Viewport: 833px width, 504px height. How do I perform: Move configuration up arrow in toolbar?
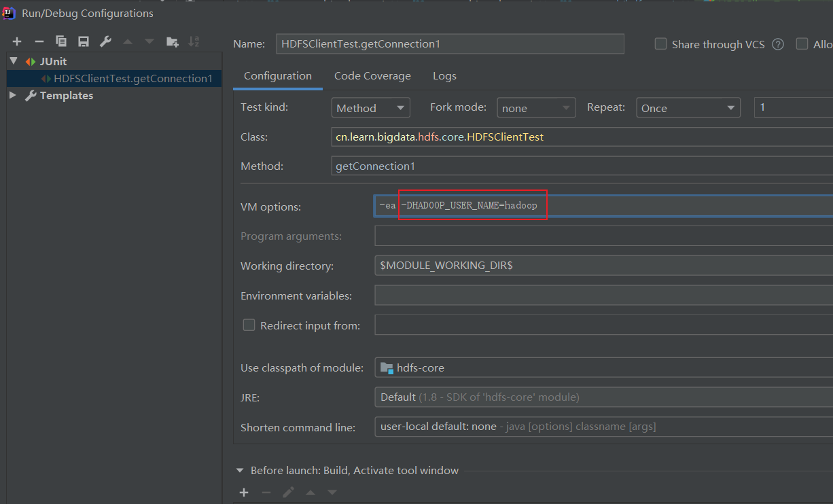pyautogui.click(x=127, y=41)
